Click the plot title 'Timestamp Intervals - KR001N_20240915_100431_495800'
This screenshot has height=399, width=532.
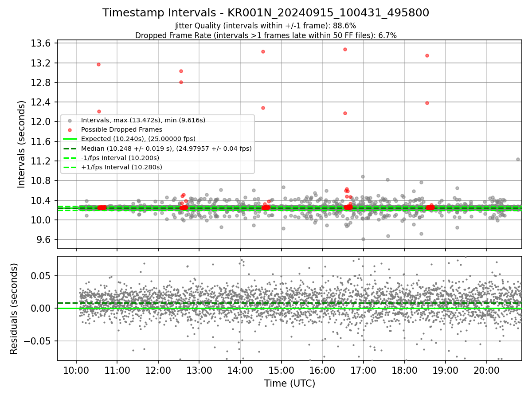coord(266,13)
